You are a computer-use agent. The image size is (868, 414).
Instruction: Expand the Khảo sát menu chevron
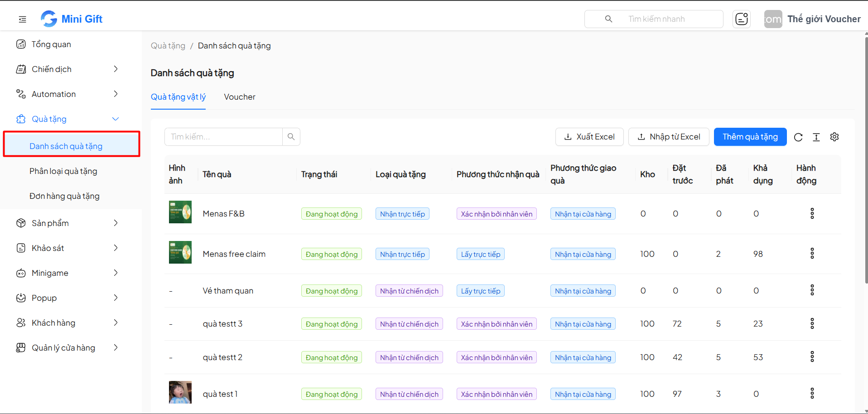click(x=116, y=248)
